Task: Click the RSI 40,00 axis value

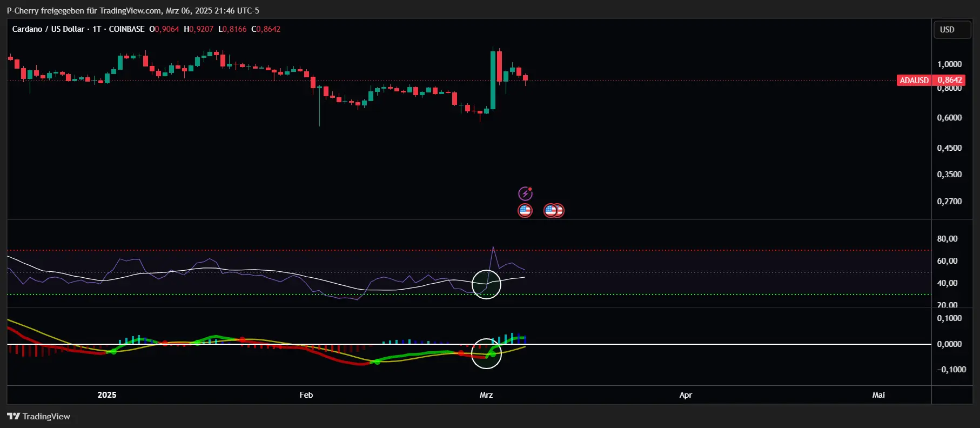Action: [x=947, y=283]
